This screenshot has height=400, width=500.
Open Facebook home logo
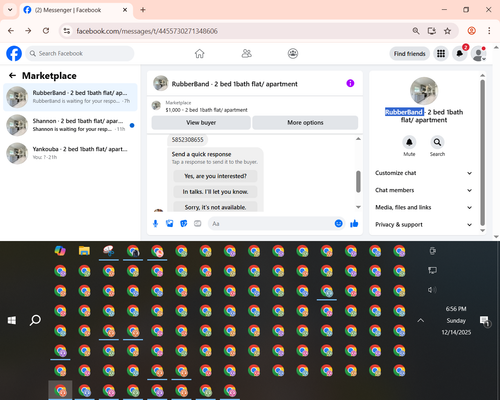coord(14,54)
